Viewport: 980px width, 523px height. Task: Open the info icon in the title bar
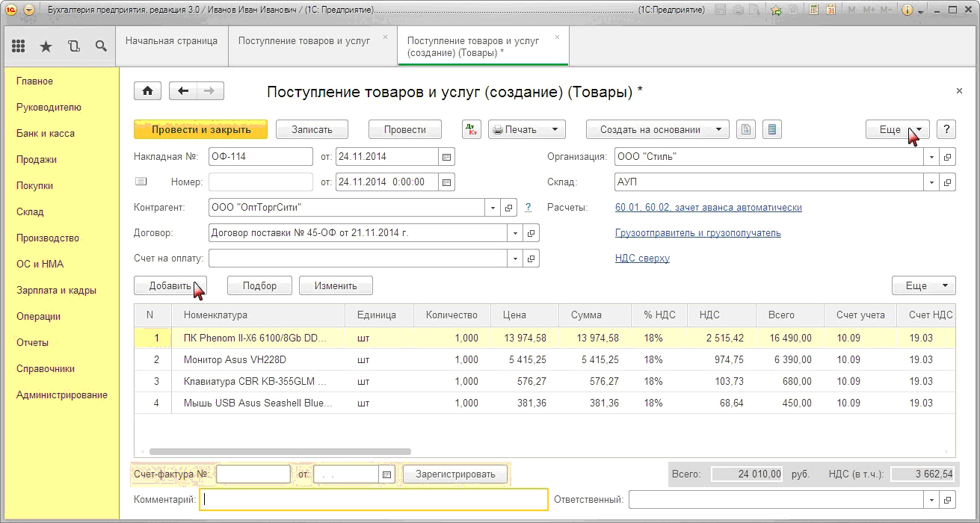(x=907, y=10)
